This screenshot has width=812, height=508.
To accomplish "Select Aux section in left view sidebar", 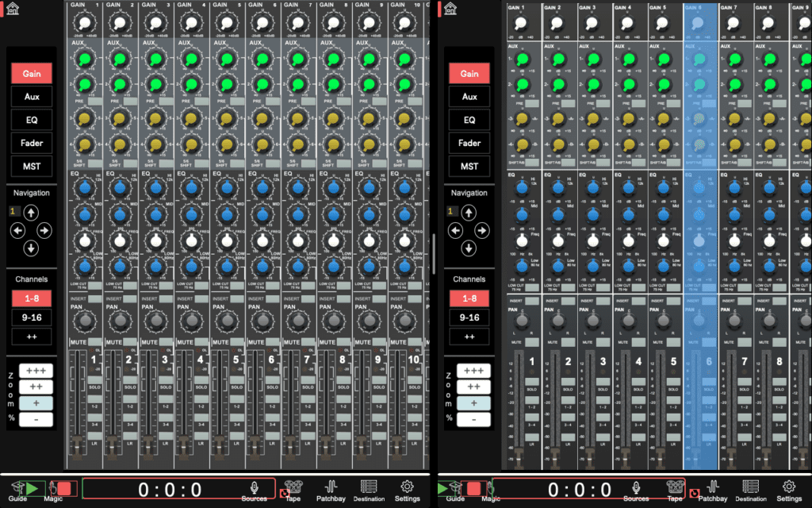I will coord(32,96).
